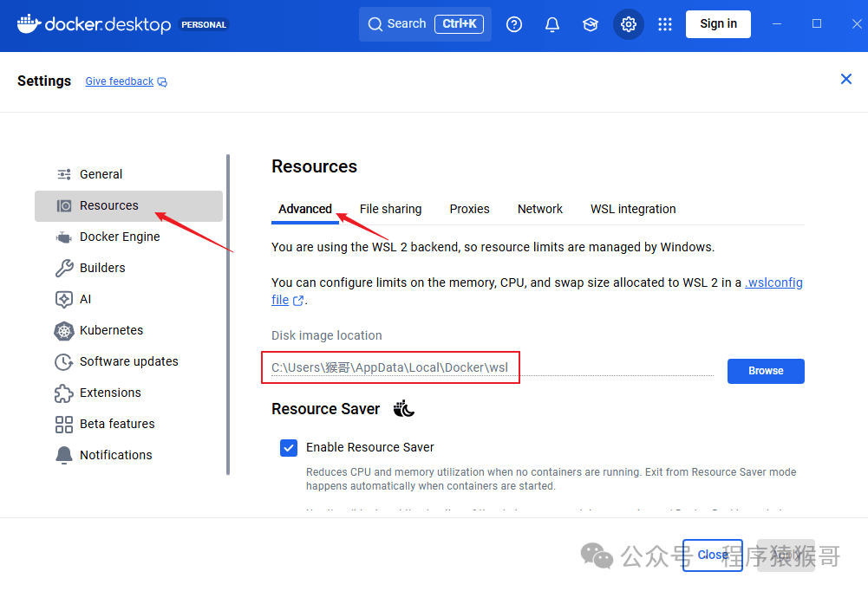Click Browse for disk image location
The height and width of the screenshot is (591, 868).
[766, 371]
